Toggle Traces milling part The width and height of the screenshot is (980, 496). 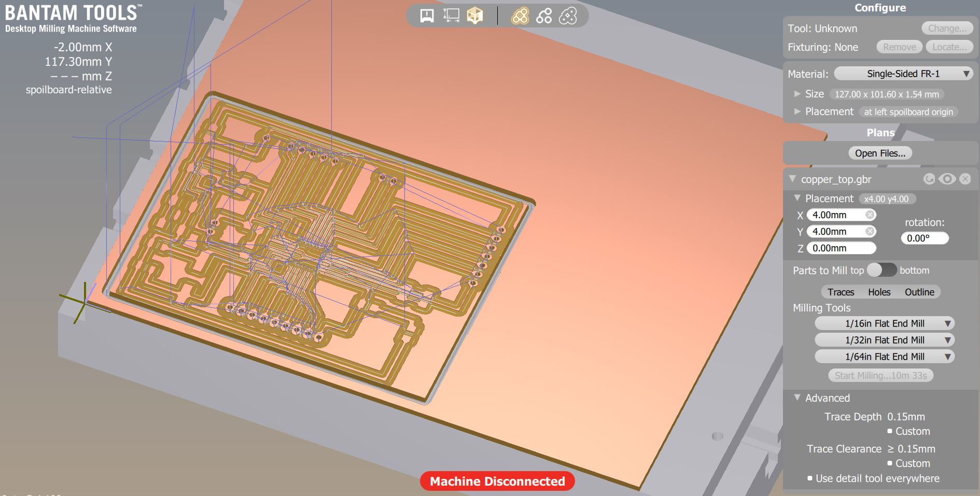click(x=841, y=292)
